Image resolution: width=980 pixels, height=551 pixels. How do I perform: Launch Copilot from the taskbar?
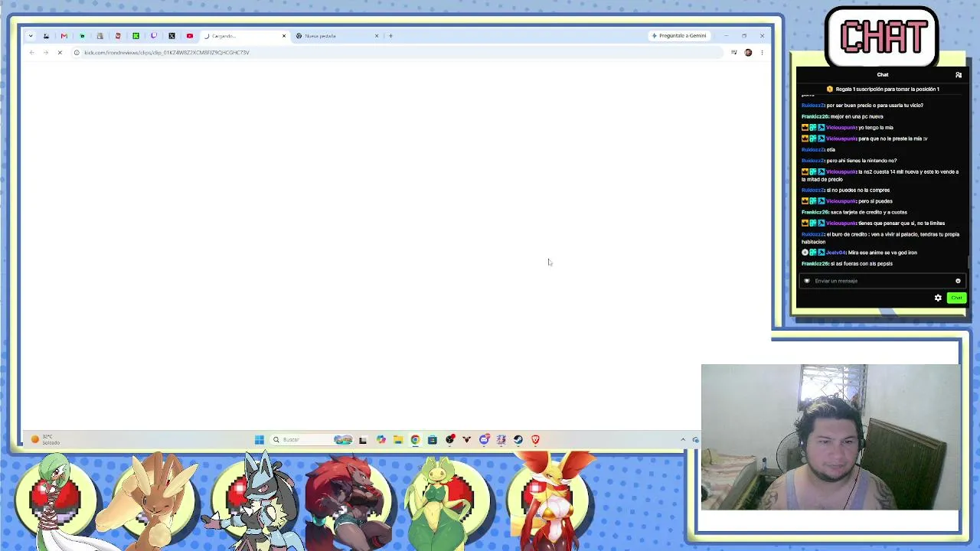pos(381,440)
